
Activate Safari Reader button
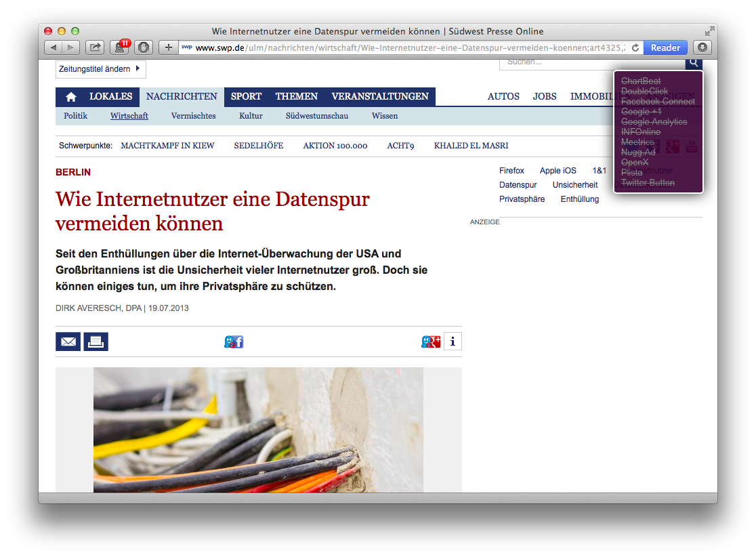[x=665, y=47]
